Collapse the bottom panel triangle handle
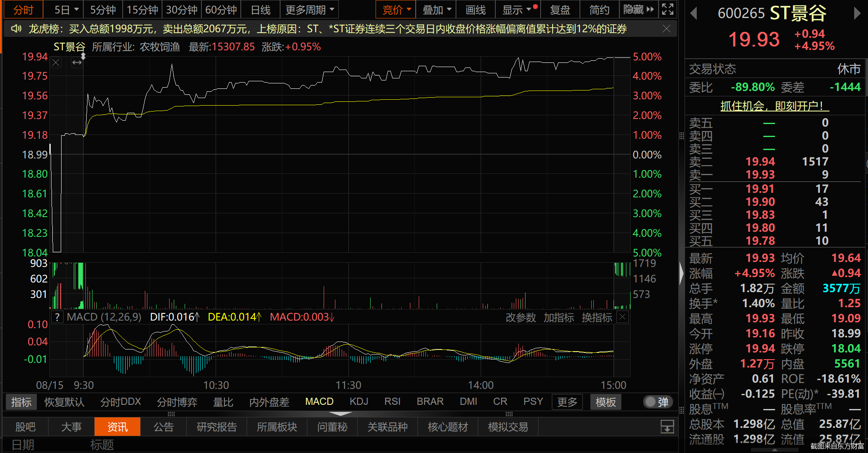868x453 pixels. pos(340,414)
